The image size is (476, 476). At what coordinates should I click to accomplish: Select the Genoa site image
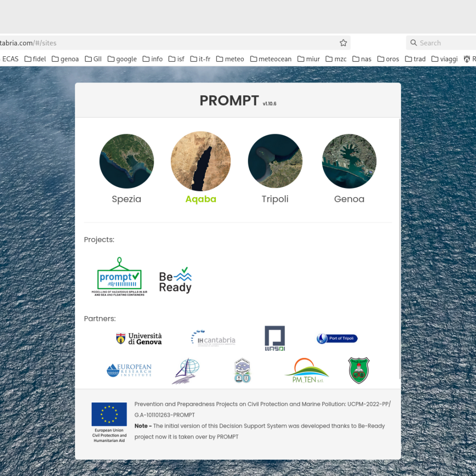tap(349, 161)
